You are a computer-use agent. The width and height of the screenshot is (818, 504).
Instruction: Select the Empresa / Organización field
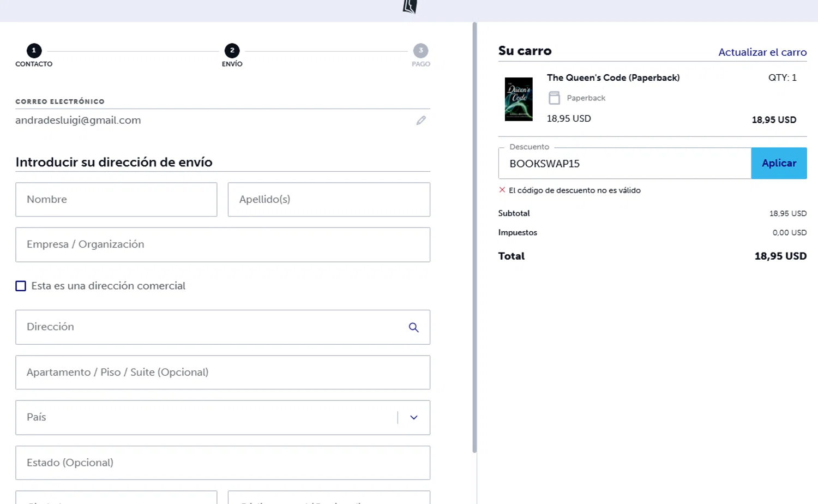[x=222, y=245]
